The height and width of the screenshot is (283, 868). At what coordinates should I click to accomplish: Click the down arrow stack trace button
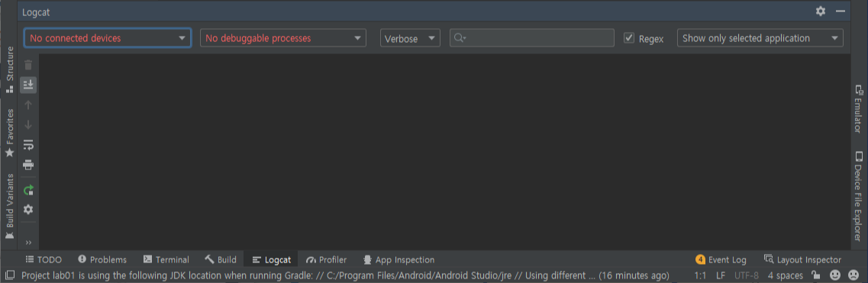coord(28,124)
